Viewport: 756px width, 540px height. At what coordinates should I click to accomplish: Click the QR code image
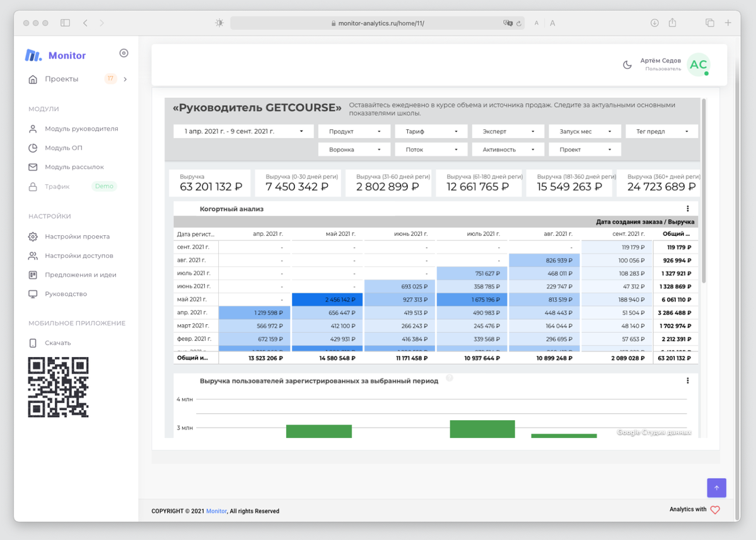click(x=59, y=387)
